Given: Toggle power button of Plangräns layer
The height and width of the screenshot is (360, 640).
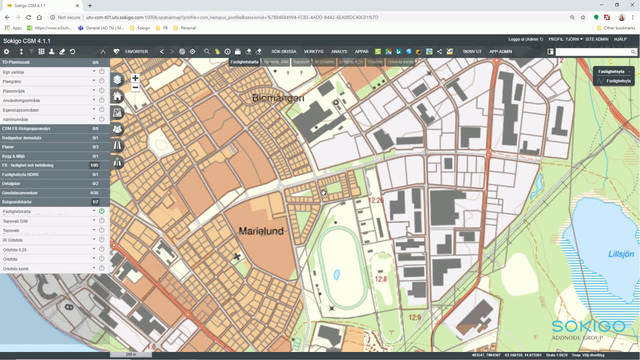Looking at the screenshot, I should (x=102, y=81).
